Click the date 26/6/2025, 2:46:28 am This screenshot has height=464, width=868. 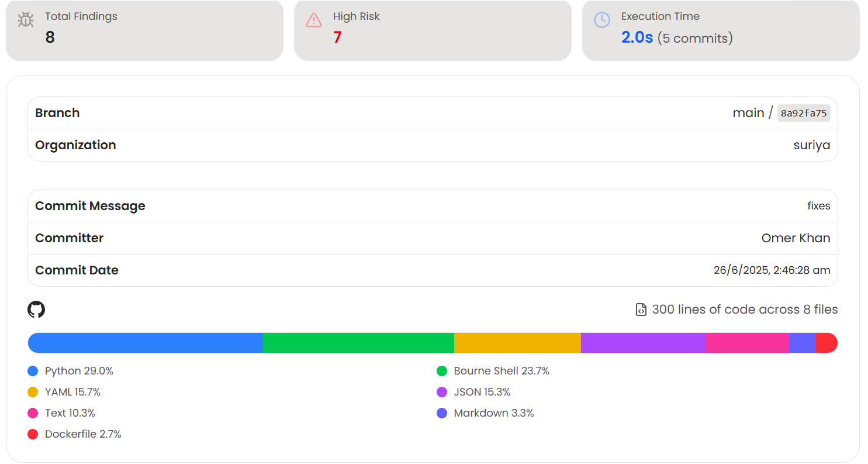tap(772, 270)
